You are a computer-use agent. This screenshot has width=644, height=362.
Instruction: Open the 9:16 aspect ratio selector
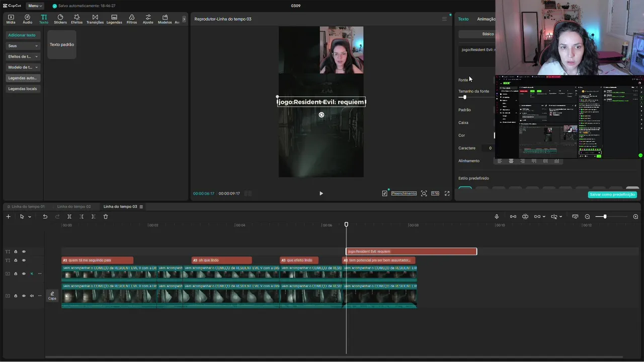[435, 194]
